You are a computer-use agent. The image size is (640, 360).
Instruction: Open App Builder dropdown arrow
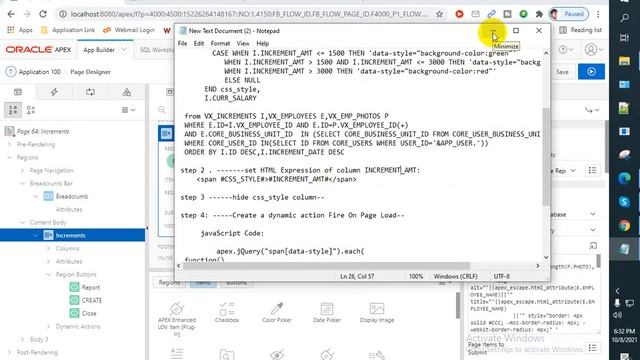point(124,50)
